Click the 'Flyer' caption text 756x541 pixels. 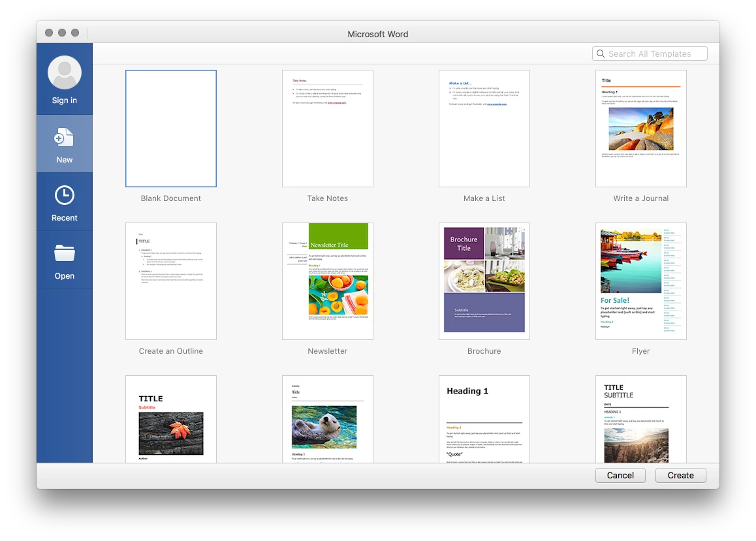click(x=640, y=351)
